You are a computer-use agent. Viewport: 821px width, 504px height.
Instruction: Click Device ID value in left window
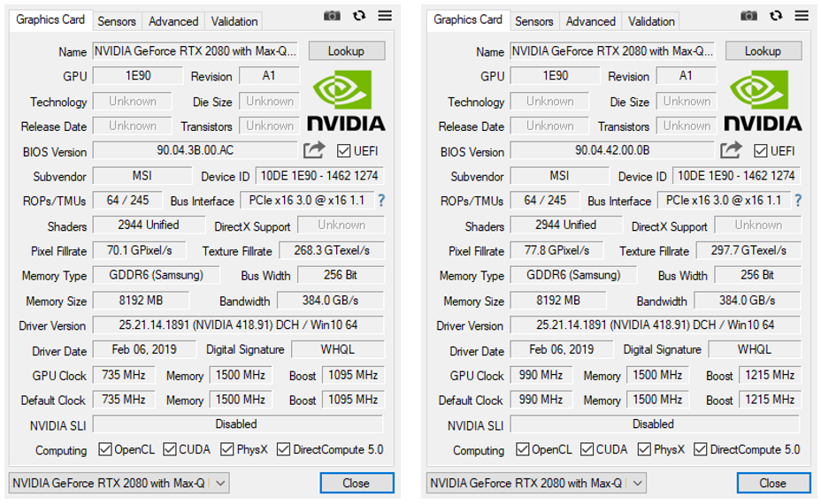pos(320,175)
